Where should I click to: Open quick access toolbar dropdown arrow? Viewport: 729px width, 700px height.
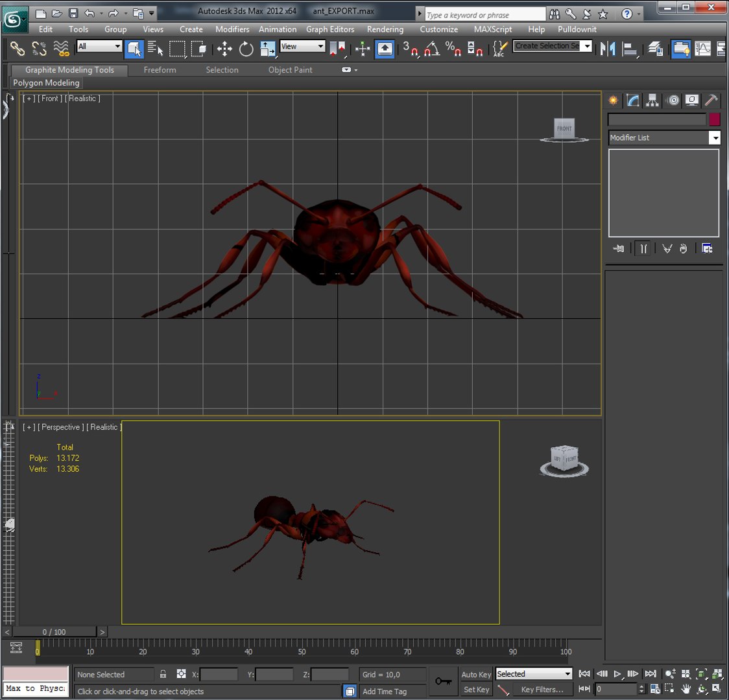(152, 13)
